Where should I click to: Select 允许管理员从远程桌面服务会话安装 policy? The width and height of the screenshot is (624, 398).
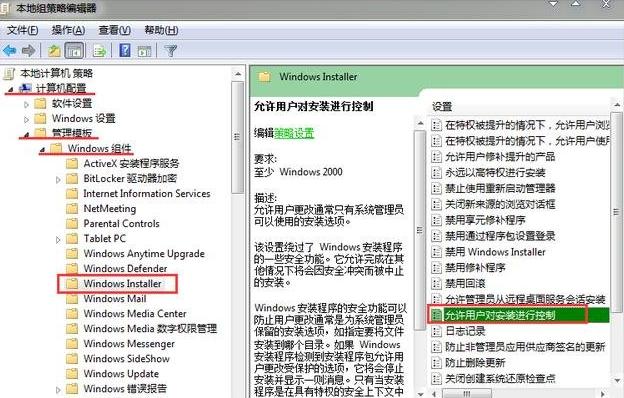(x=525, y=299)
